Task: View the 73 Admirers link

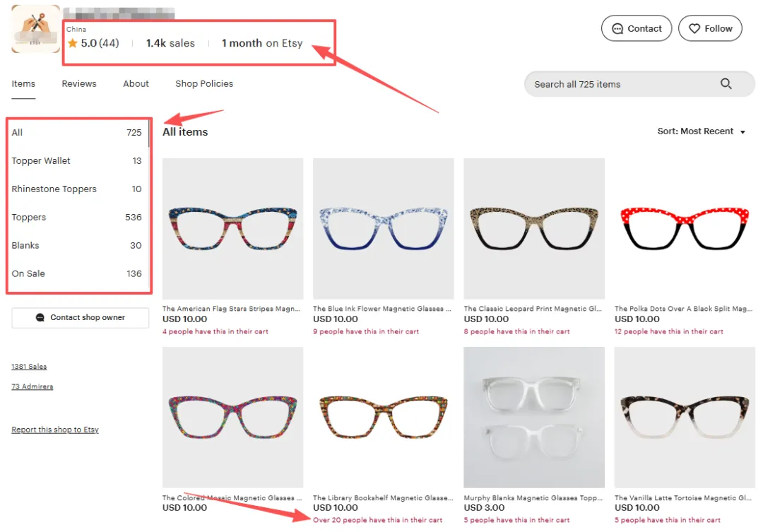Action: pos(32,386)
